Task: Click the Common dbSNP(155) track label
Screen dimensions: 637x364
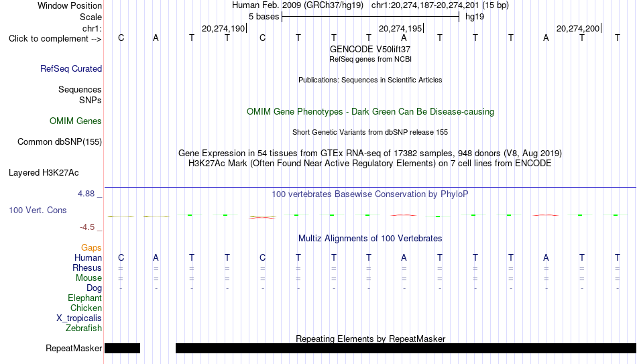Action: [x=60, y=142]
